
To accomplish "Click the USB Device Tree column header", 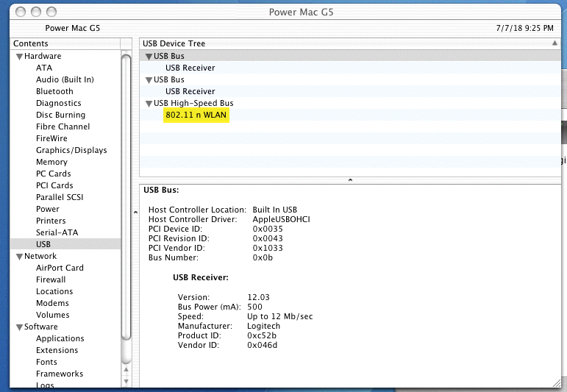I will [350, 43].
